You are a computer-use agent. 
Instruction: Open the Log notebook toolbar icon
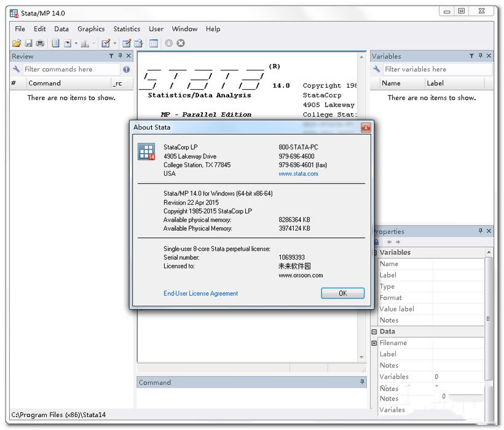(x=55, y=43)
